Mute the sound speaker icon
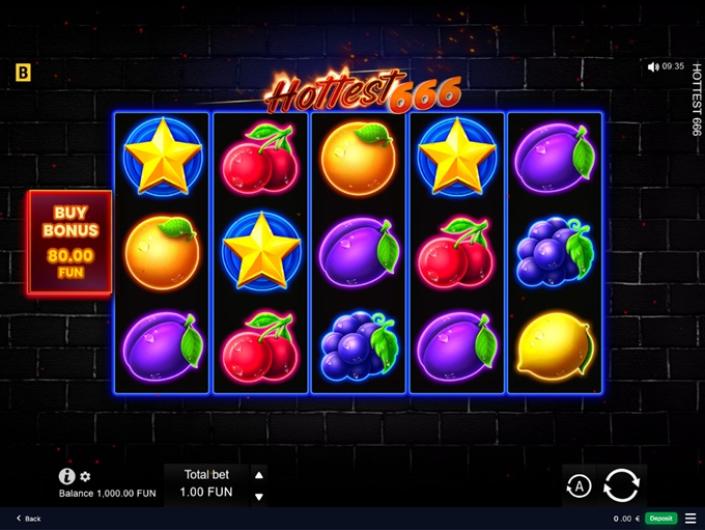The image size is (705, 530). (x=653, y=67)
